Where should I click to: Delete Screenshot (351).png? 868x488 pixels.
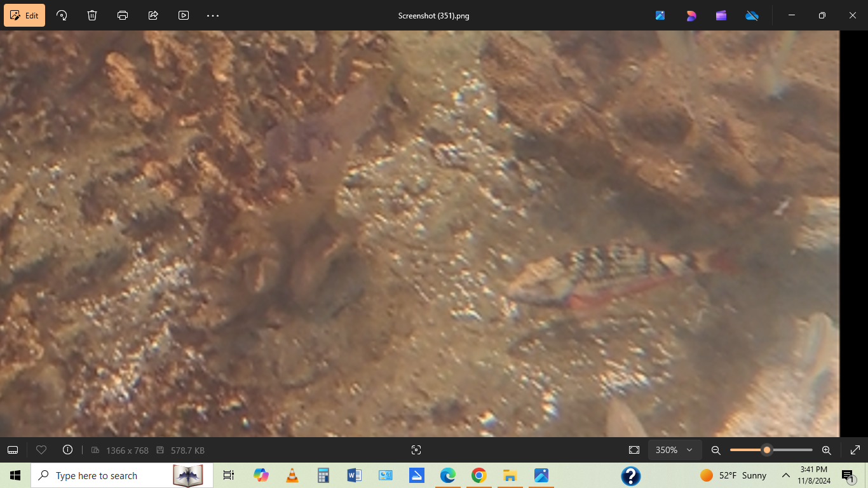pyautogui.click(x=92, y=15)
